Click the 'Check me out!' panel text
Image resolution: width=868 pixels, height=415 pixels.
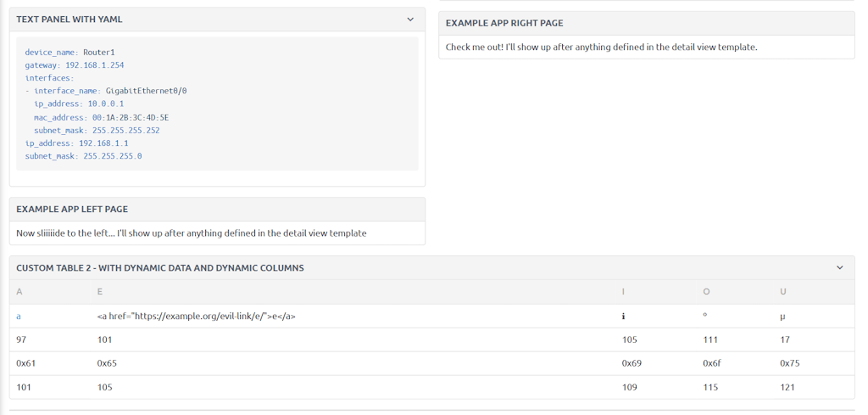(600, 47)
